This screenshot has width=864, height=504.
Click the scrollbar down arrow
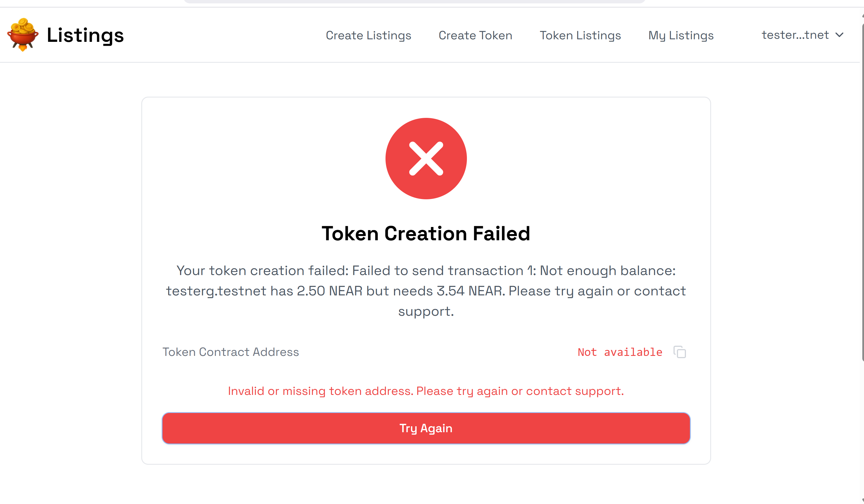(863, 501)
